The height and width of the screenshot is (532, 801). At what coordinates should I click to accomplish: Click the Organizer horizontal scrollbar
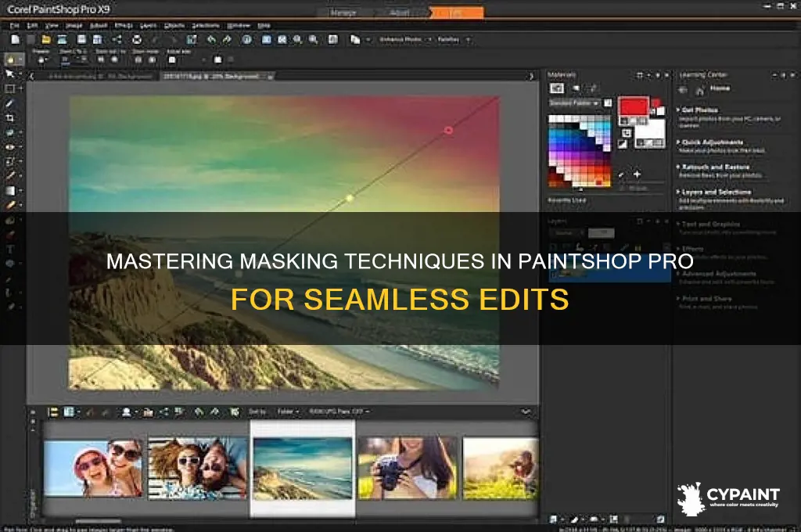click(99, 521)
